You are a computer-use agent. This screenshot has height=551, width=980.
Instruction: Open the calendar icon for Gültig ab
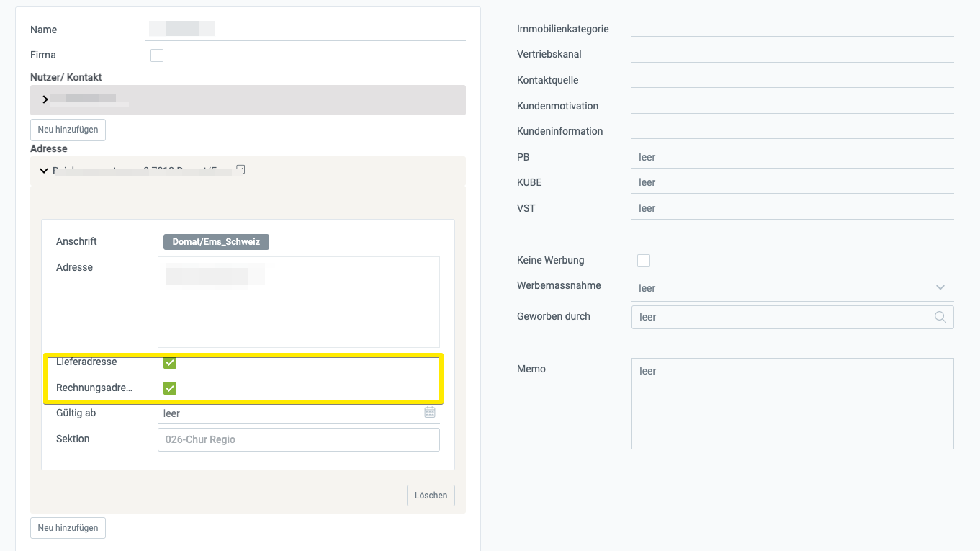[430, 413]
